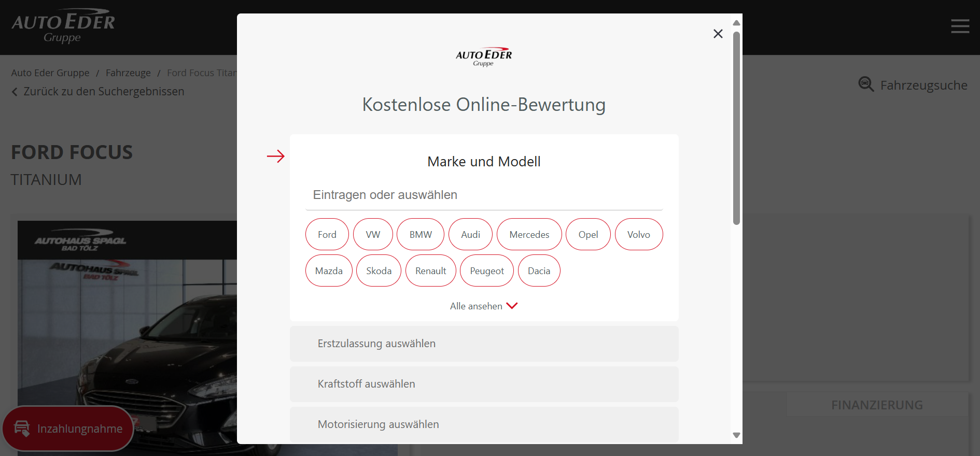
Task: Expand Motorisierung auswählen section
Action: (484, 424)
